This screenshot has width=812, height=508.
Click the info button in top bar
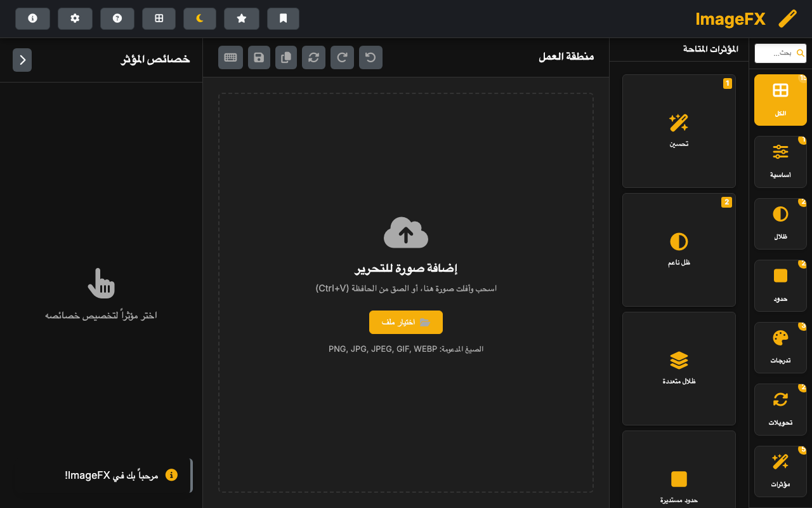tap(32, 18)
